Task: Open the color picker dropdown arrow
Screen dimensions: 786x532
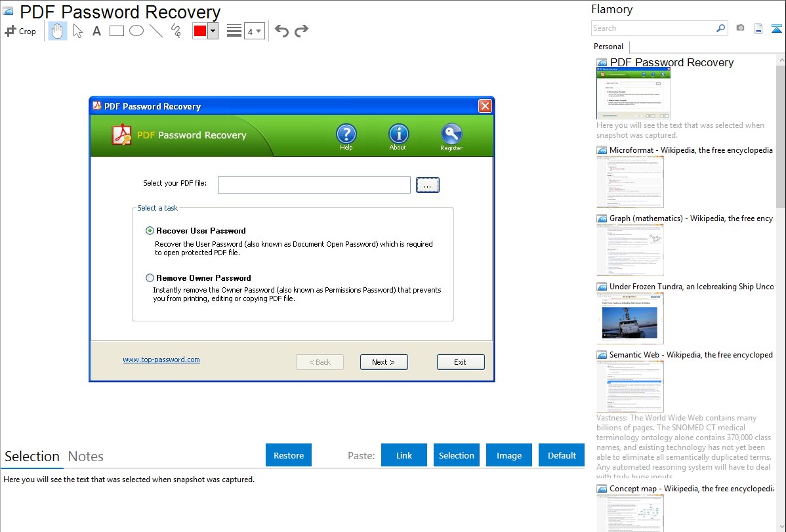Action: pyautogui.click(x=213, y=31)
